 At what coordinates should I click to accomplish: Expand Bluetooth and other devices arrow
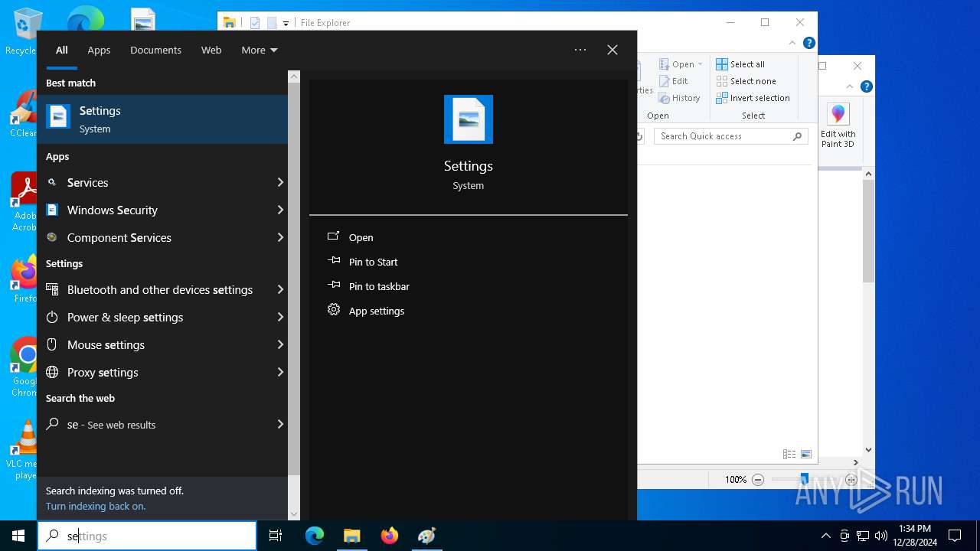280,289
